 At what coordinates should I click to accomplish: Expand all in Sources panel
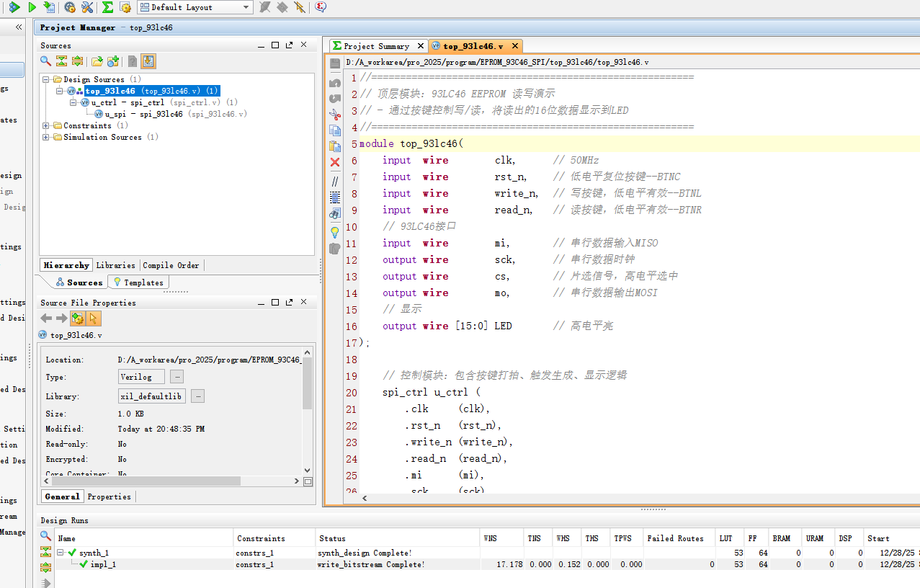77,61
